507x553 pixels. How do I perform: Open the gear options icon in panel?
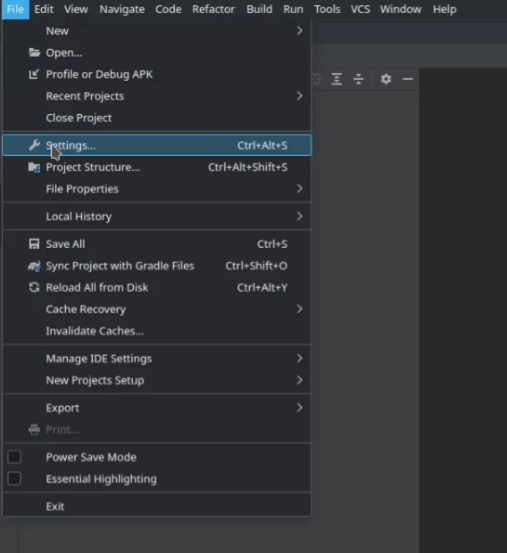pyautogui.click(x=386, y=79)
